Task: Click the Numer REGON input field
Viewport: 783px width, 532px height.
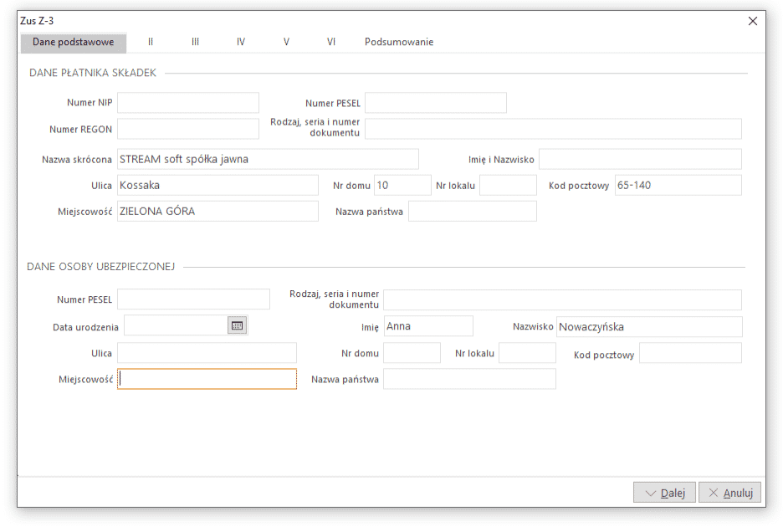Action: point(188,129)
